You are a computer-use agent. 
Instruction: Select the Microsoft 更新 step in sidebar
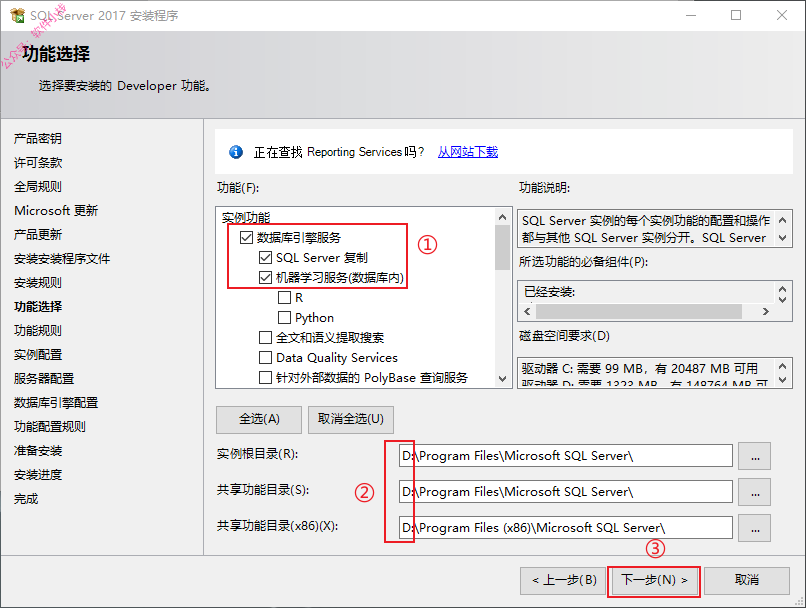tap(56, 211)
